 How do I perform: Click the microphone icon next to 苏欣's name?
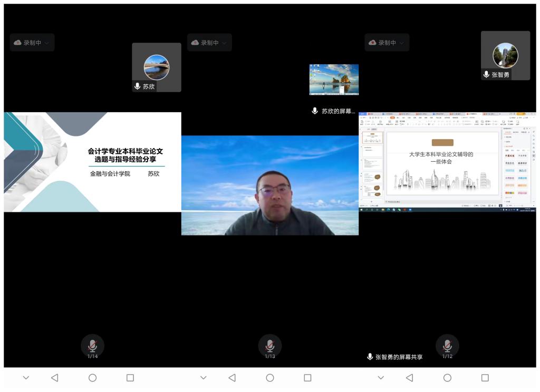coord(138,86)
